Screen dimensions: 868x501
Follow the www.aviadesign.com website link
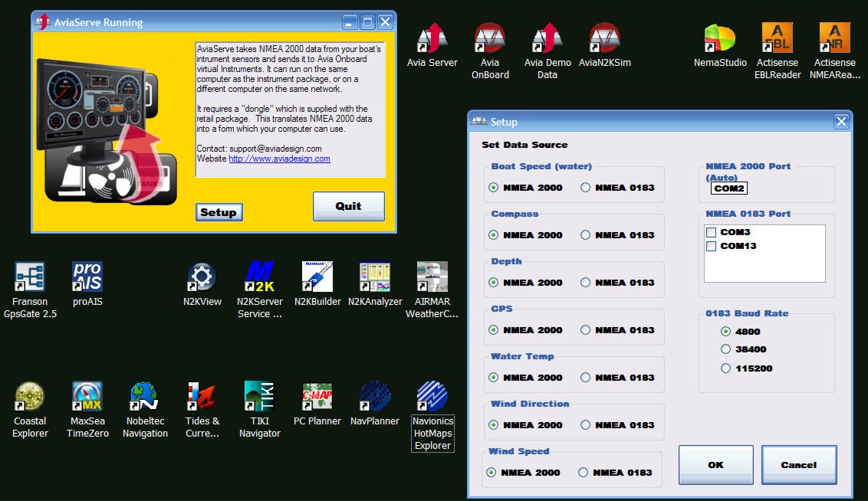click(279, 159)
